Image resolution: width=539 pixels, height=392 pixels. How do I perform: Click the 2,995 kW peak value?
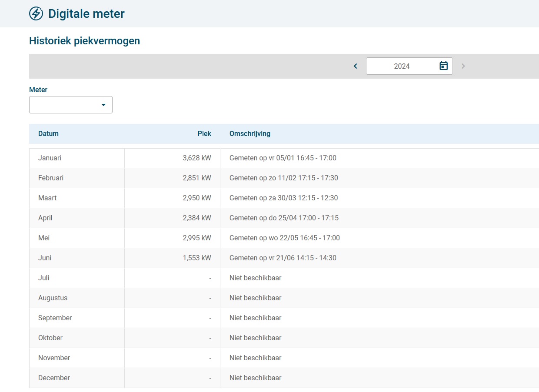click(197, 238)
